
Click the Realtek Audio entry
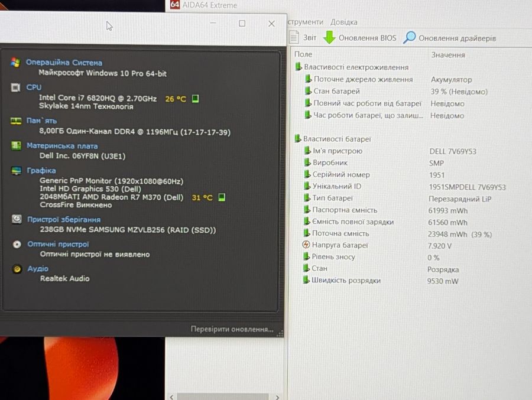point(65,278)
